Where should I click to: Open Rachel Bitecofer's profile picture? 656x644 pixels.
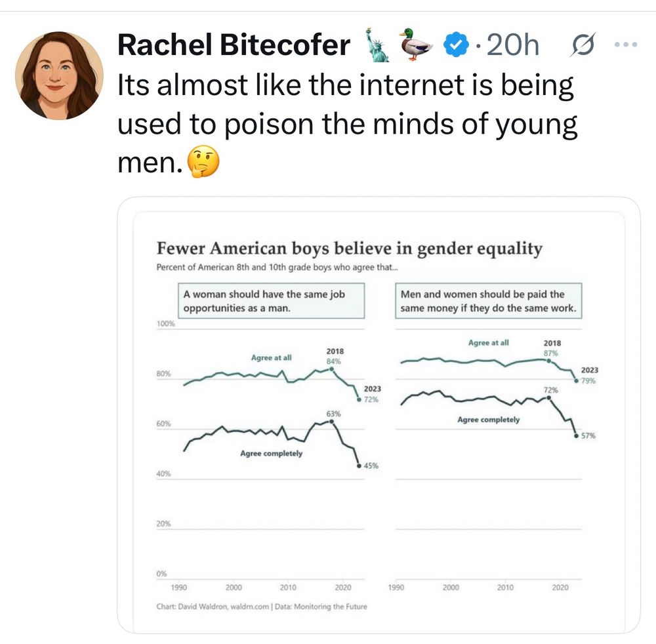coord(59,75)
